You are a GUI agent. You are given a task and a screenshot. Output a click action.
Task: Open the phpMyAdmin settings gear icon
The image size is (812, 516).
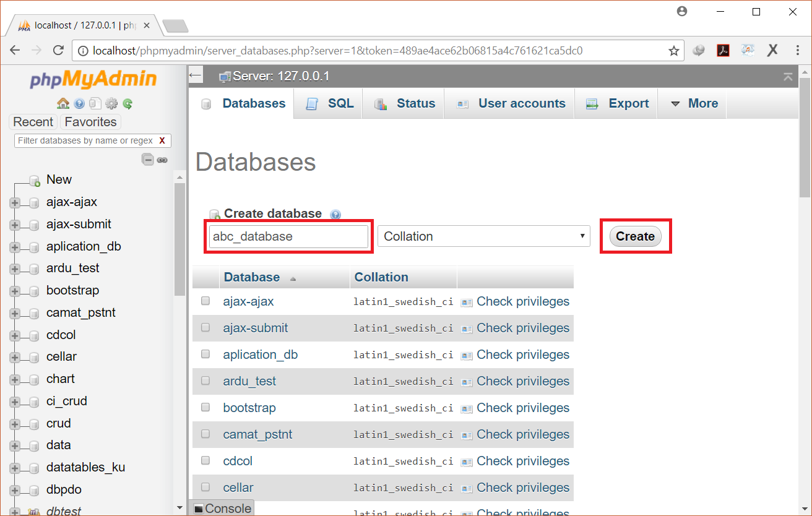[x=112, y=103]
